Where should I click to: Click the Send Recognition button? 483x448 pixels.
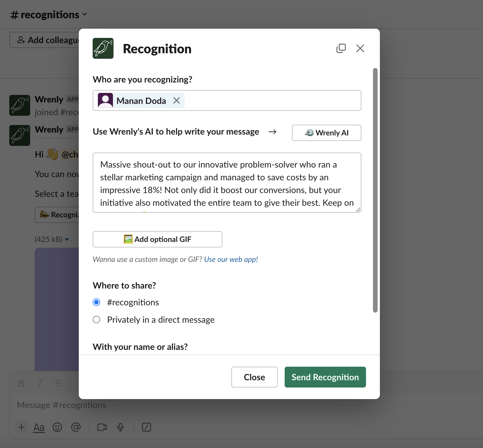(325, 377)
